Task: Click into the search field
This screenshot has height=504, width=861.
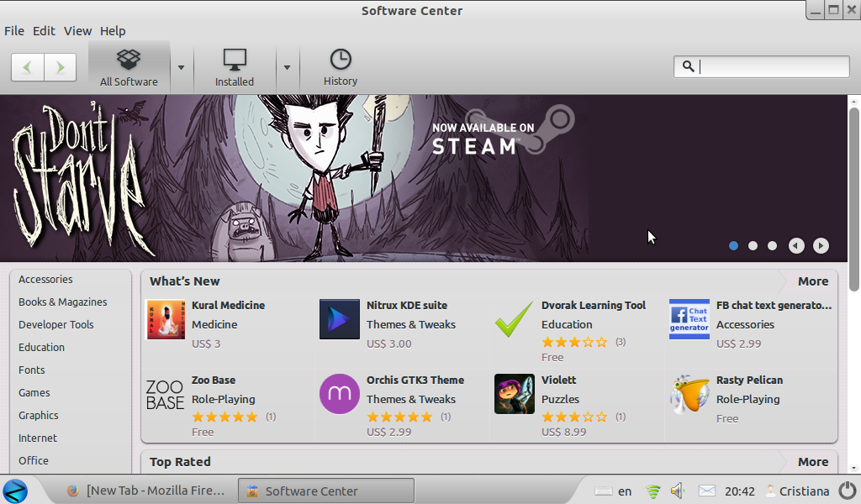Action: click(x=762, y=66)
